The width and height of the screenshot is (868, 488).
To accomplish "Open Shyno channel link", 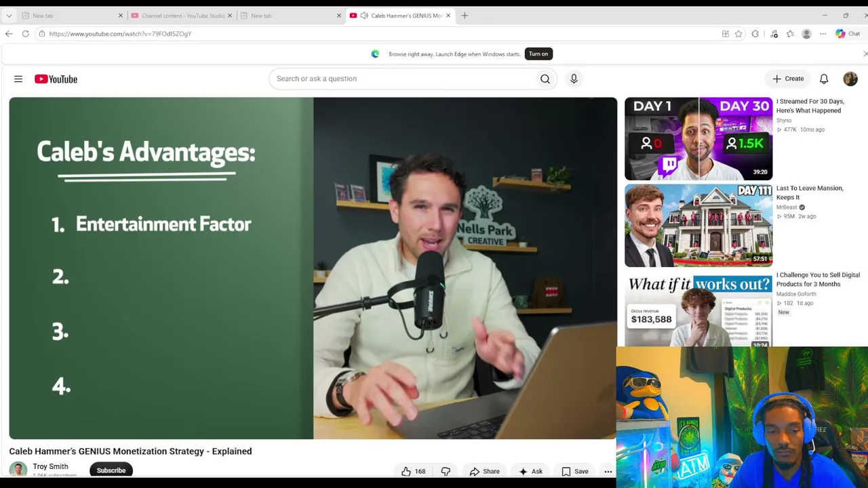I will coord(784,121).
